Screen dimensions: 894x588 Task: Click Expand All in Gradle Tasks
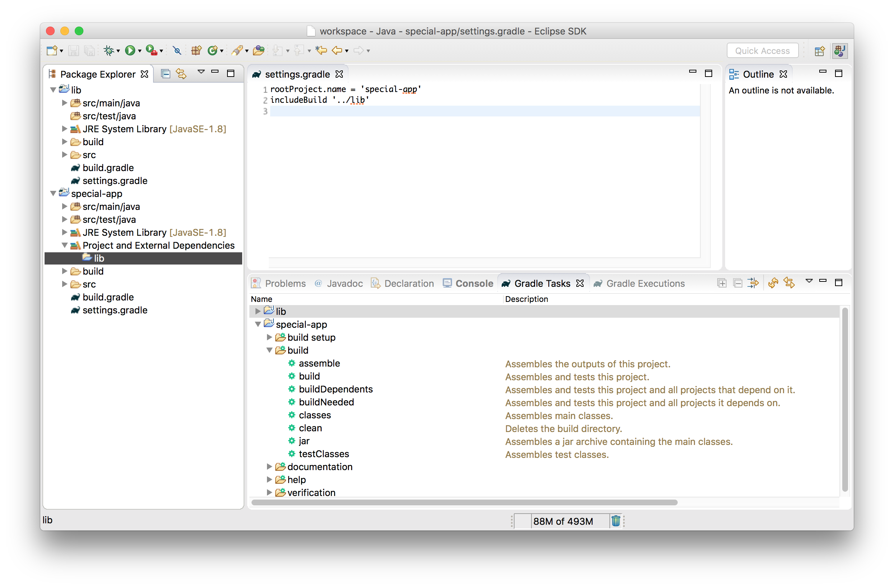coord(722,283)
